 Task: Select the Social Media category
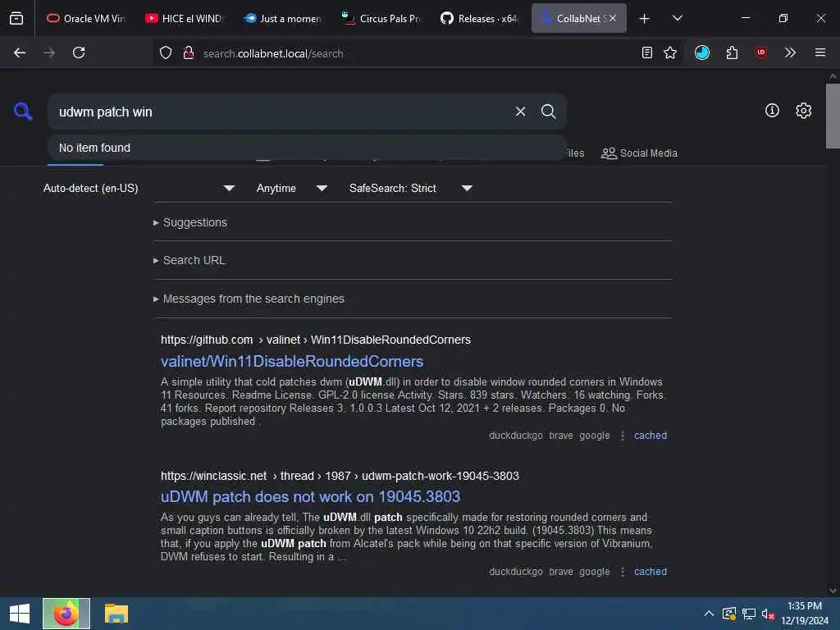tap(639, 153)
